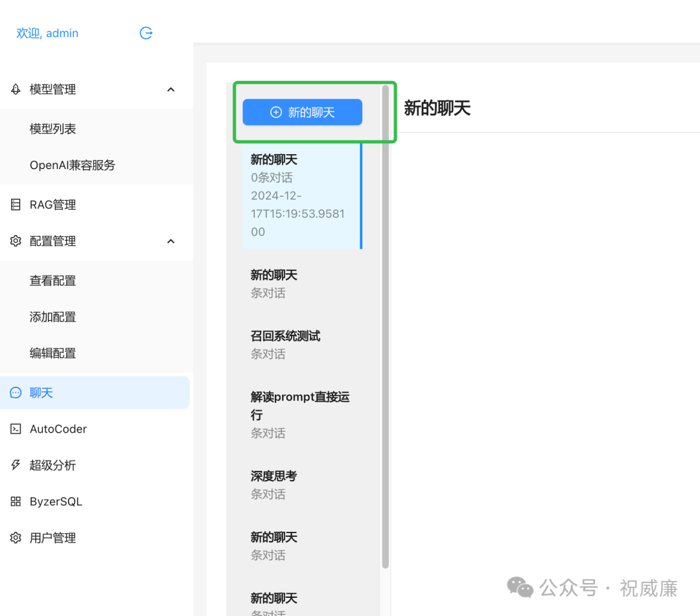Click the terminal icon beside AutoCoder
Viewport: 700px width, 616px height.
point(16,429)
